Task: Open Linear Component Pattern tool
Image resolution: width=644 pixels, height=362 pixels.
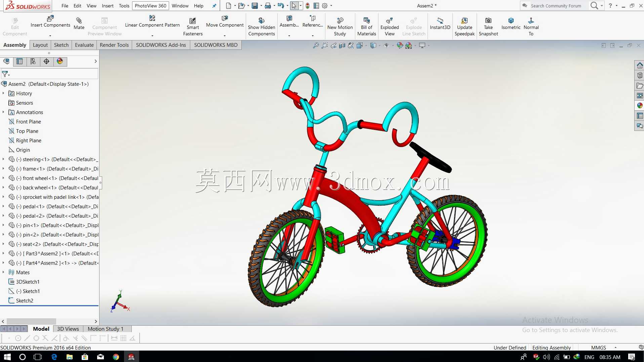Action: [x=152, y=22]
